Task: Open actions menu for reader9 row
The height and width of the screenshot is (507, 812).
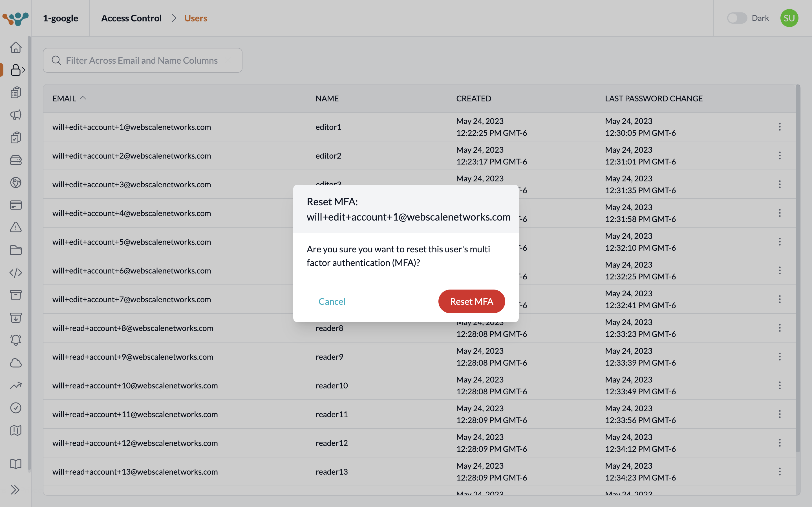Action: click(x=780, y=356)
